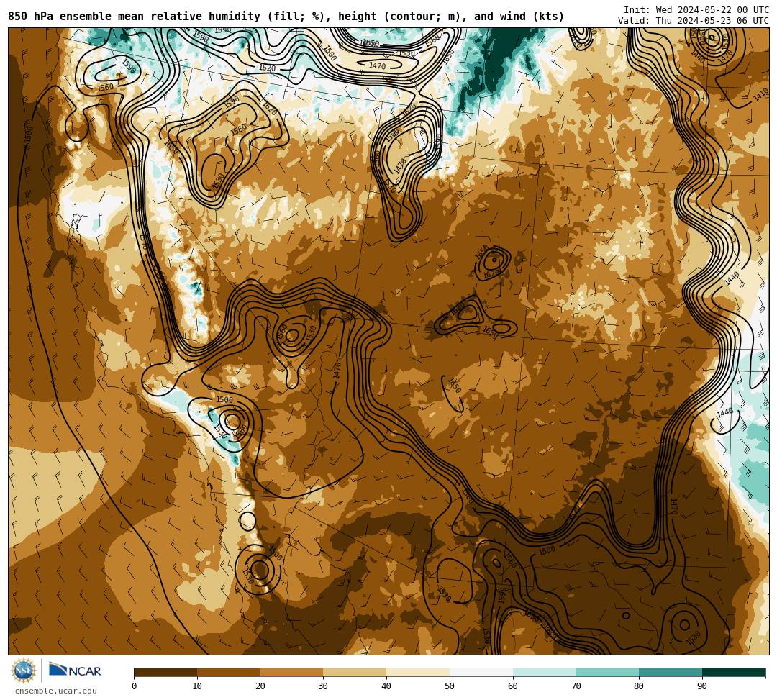Pick the darkest brown 0–10 colorbar segment

click(x=165, y=672)
